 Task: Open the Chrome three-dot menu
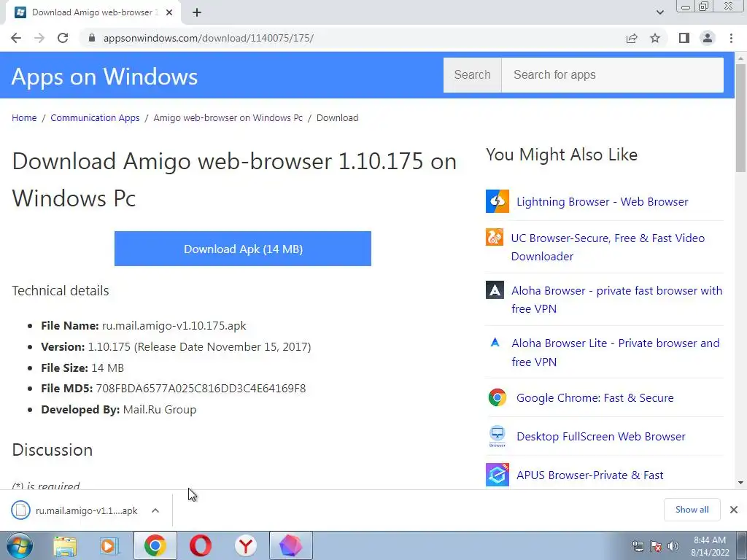[x=731, y=38]
